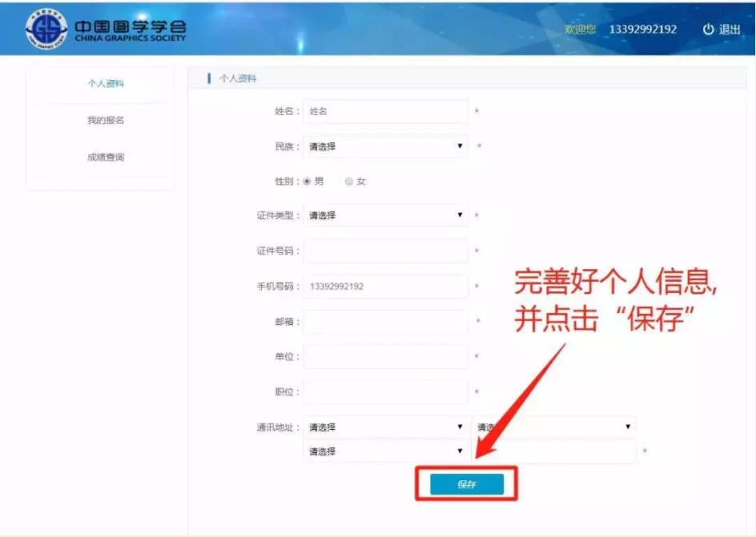Click the 证件号码 input field
The image size is (756, 537).
(x=385, y=251)
